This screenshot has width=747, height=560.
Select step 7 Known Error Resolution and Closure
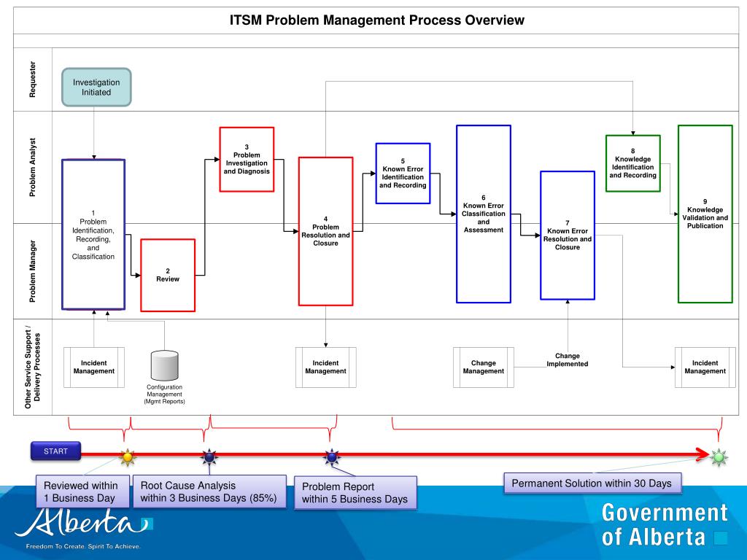[568, 236]
